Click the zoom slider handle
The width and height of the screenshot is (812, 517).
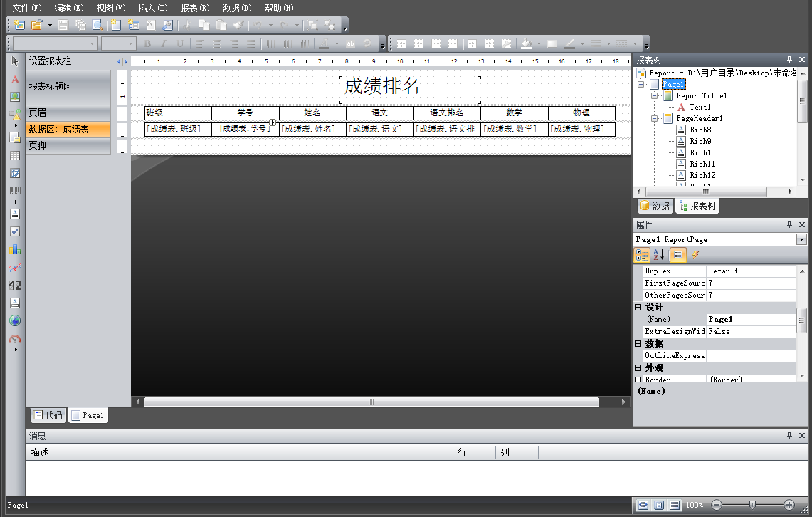752,505
